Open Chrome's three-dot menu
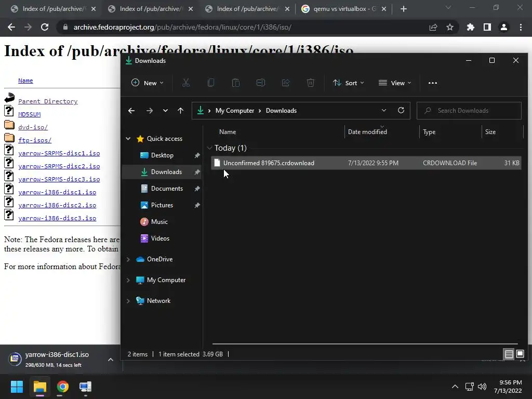The width and height of the screenshot is (532, 399). pyautogui.click(x=521, y=27)
